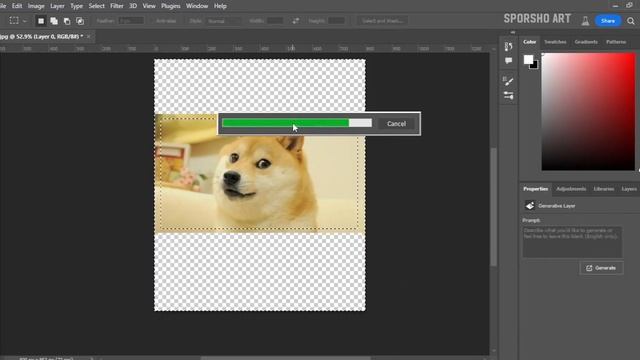The image size is (640, 360).
Task: Select the Rectangular Marquee tool preset icon
Action: coord(14,20)
